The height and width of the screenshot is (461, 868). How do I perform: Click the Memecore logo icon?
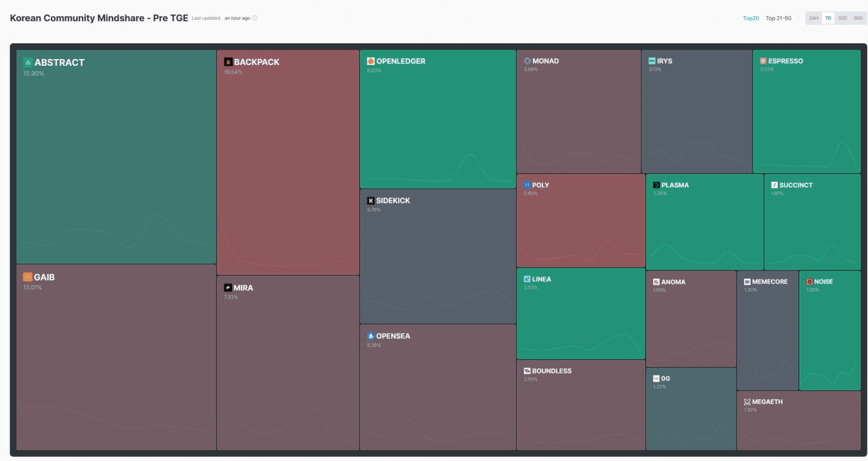[x=747, y=282]
